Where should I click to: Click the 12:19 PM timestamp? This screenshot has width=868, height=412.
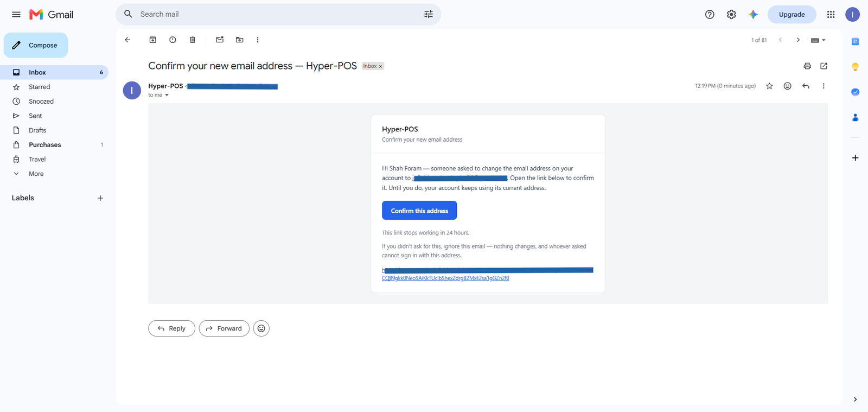tap(725, 86)
